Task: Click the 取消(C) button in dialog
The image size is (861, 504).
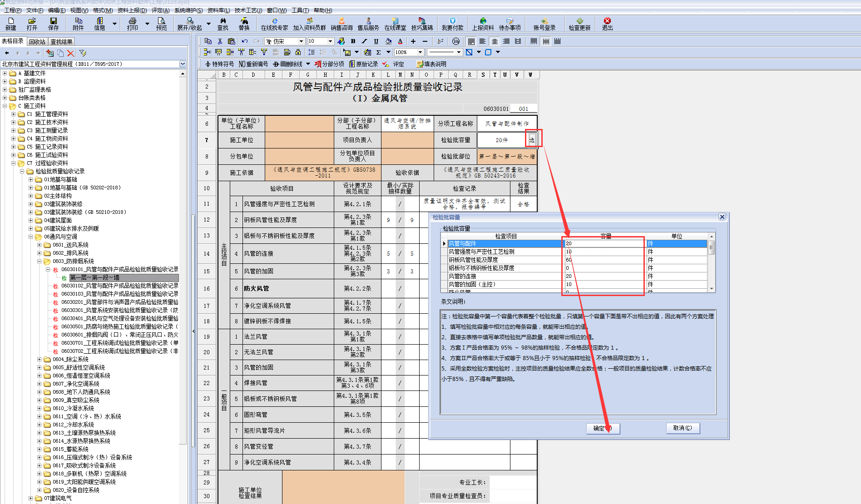Action: (x=683, y=428)
